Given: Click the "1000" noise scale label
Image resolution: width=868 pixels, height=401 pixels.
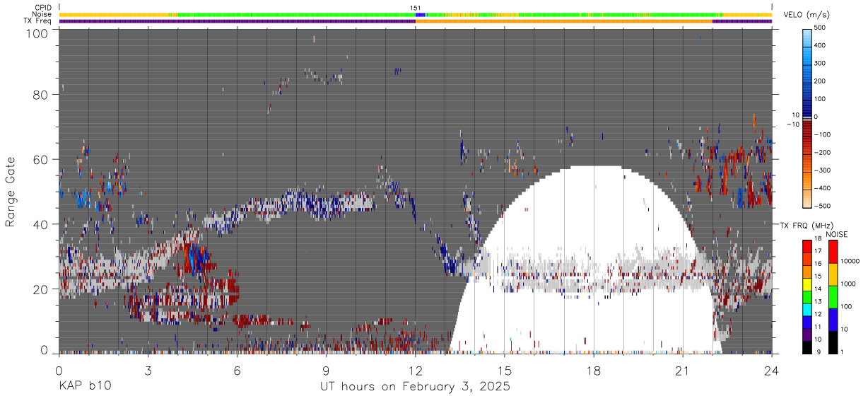Looking at the screenshot, I should point(849,284).
